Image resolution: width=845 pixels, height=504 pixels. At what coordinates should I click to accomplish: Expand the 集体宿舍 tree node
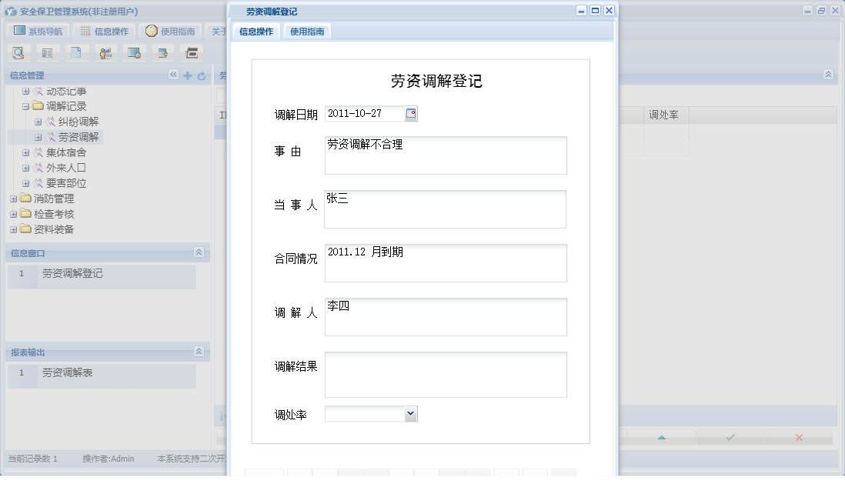pos(25,152)
